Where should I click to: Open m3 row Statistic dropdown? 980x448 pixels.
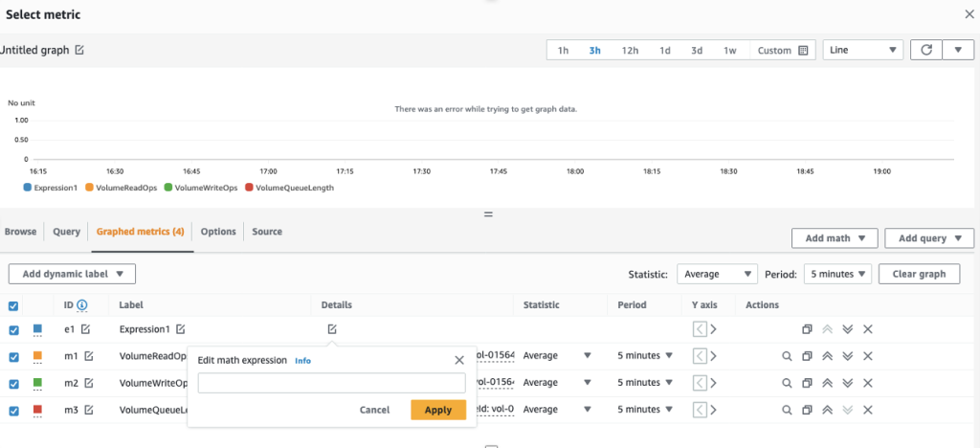click(x=557, y=410)
